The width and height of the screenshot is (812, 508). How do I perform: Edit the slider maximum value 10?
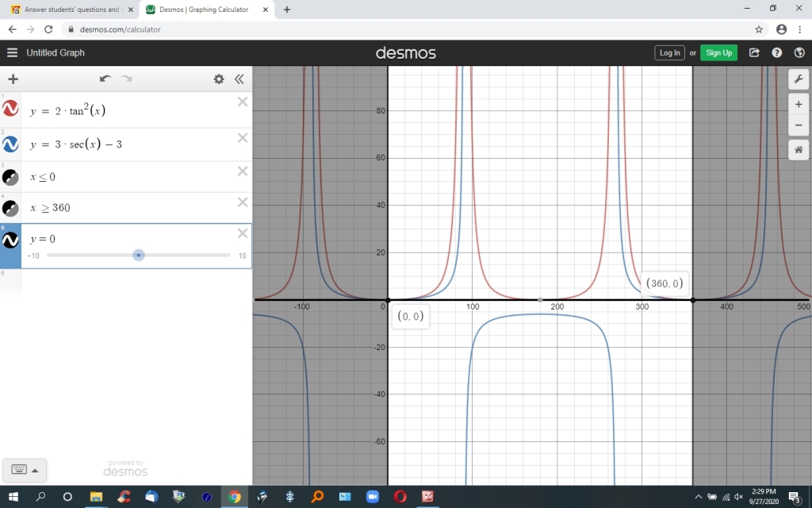pyautogui.click(x=242, y=256)
